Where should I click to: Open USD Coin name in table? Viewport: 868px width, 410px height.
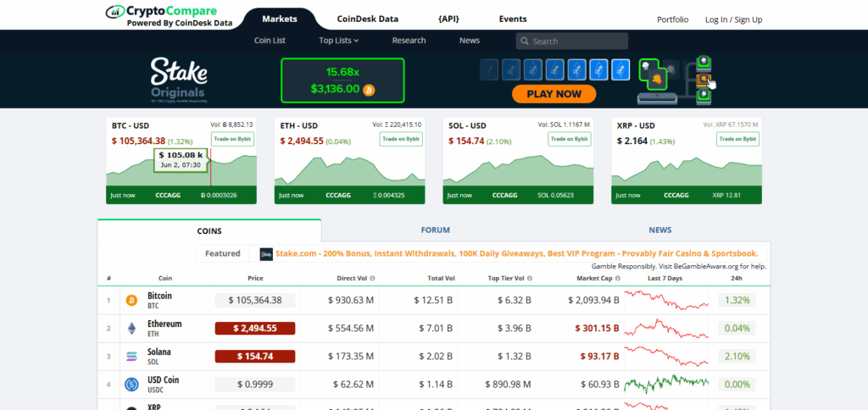164,380
